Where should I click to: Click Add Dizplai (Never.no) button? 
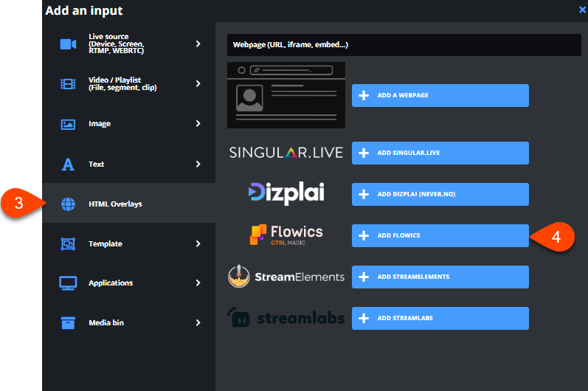[x=440, y=194]
